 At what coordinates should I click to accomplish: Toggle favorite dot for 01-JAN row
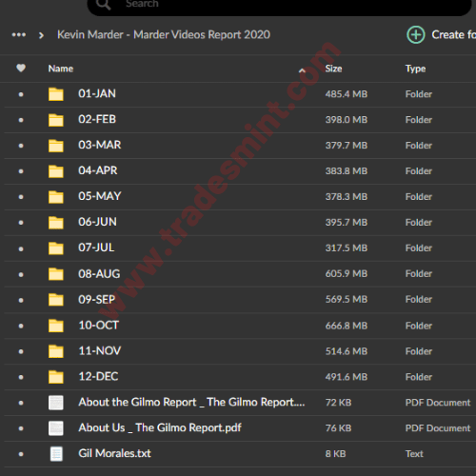tap(21, 94)
